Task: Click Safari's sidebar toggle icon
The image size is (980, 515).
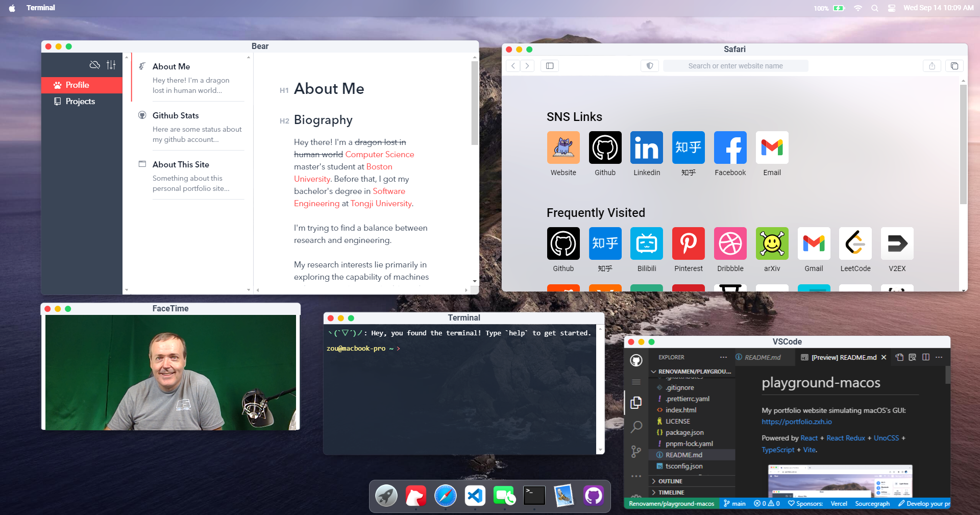Action: click(550, 66)
